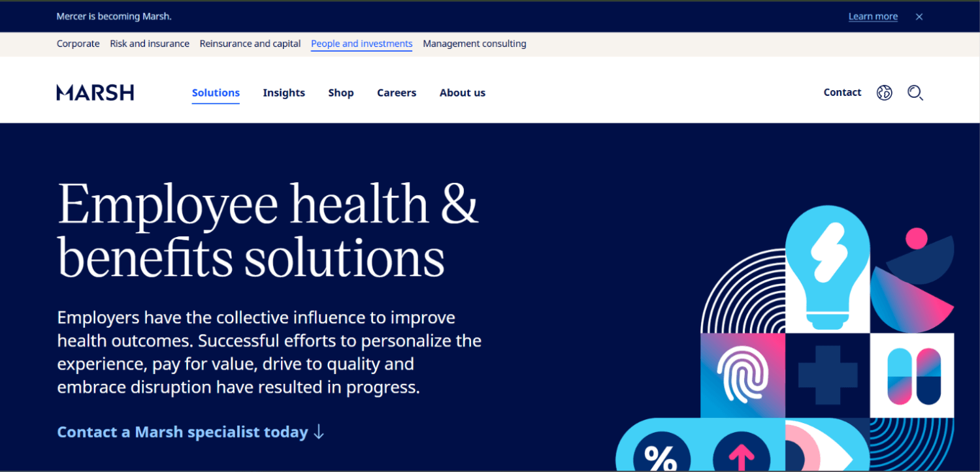Select Reinsurance and capital link

pos(250,44)
